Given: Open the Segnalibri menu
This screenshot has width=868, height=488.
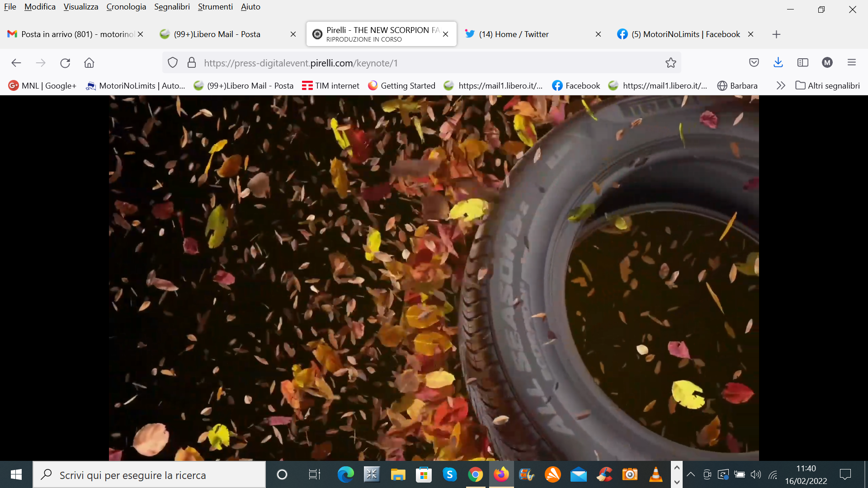Looking at the screenshot, I should pyautogui.click(x=172, y=7).
